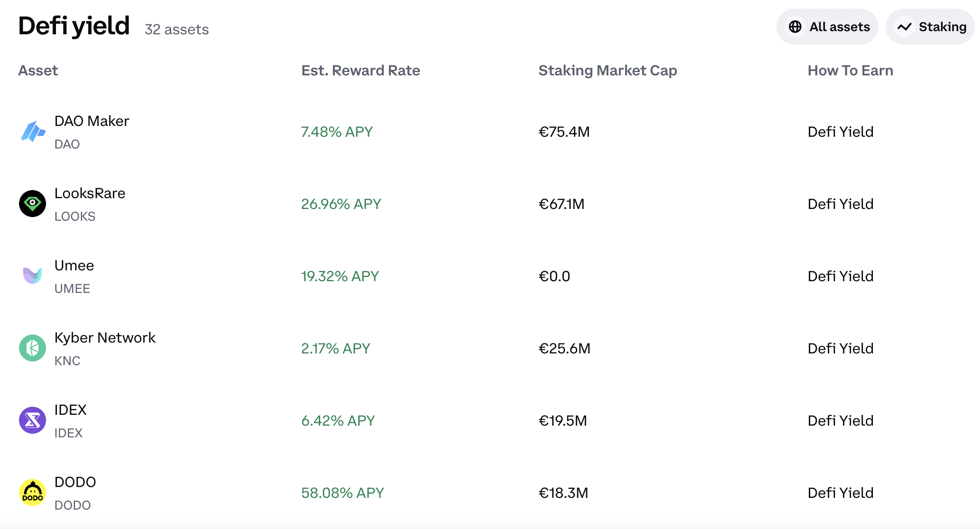Open the Staking filter

[x=930, y=27]
